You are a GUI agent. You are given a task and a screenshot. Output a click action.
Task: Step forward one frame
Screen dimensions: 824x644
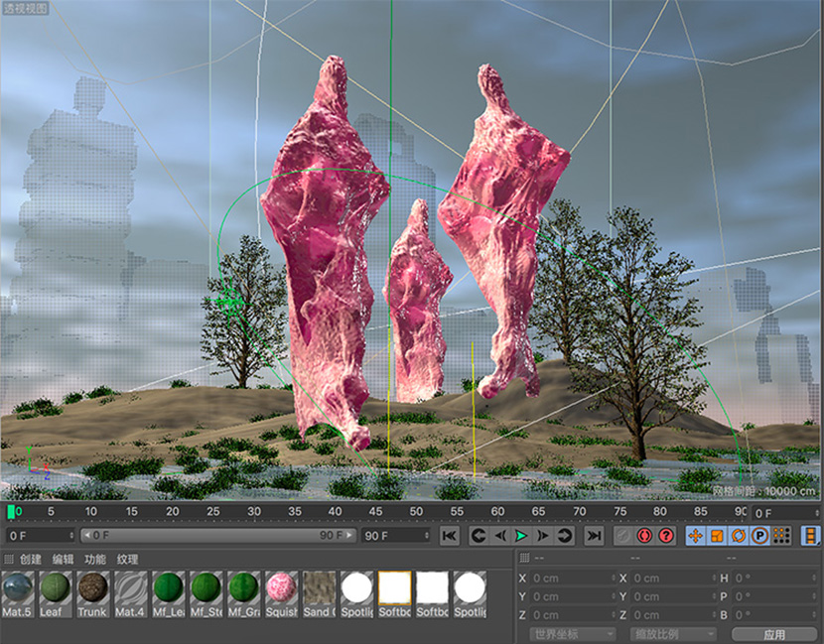tap(542, 535)
